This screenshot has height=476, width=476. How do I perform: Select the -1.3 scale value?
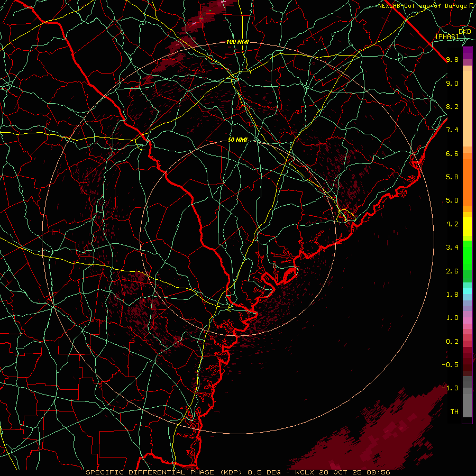click(x=450, y=388)
